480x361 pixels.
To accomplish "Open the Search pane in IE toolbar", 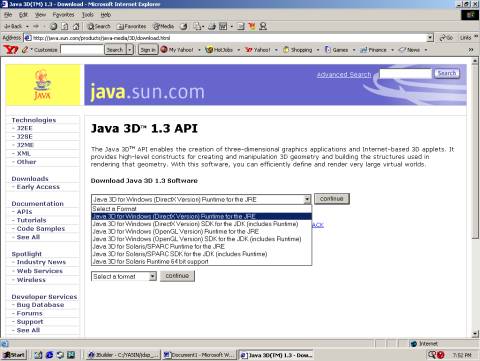I will tap(99, 26).
